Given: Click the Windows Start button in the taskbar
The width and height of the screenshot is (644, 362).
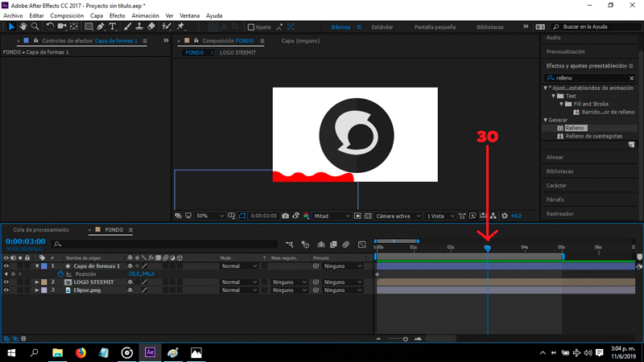Looking at the screenshot, I should pyautogui.click(x=11, y=352).
